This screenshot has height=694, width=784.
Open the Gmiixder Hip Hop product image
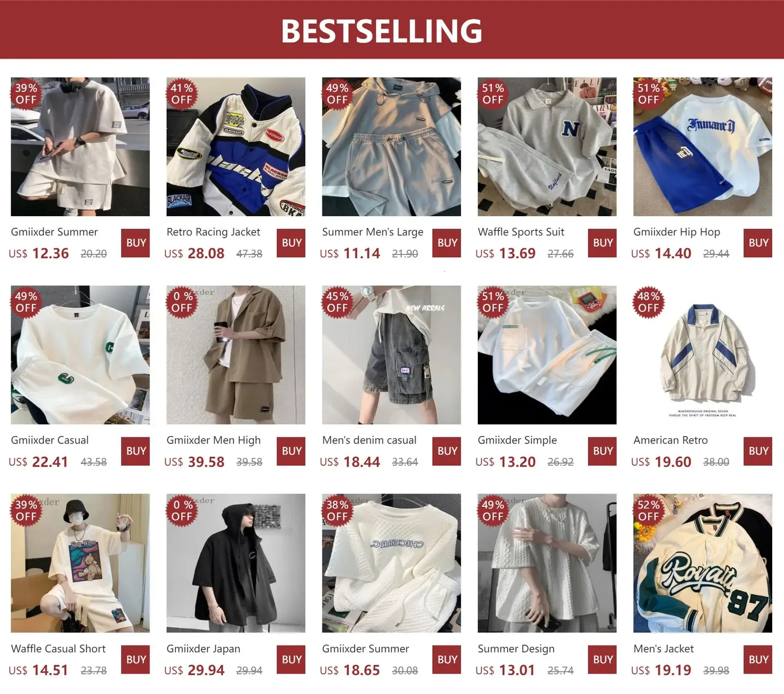point(703,147)
